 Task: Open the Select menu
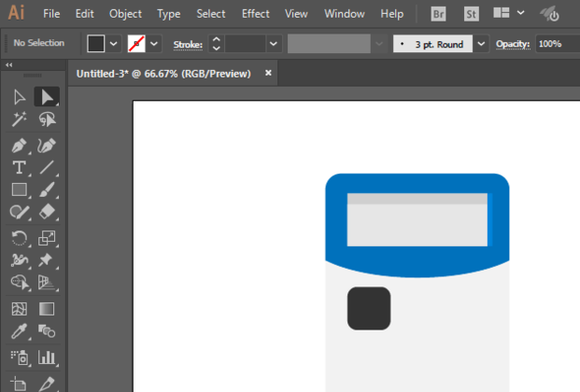click(x=211, y=14)
